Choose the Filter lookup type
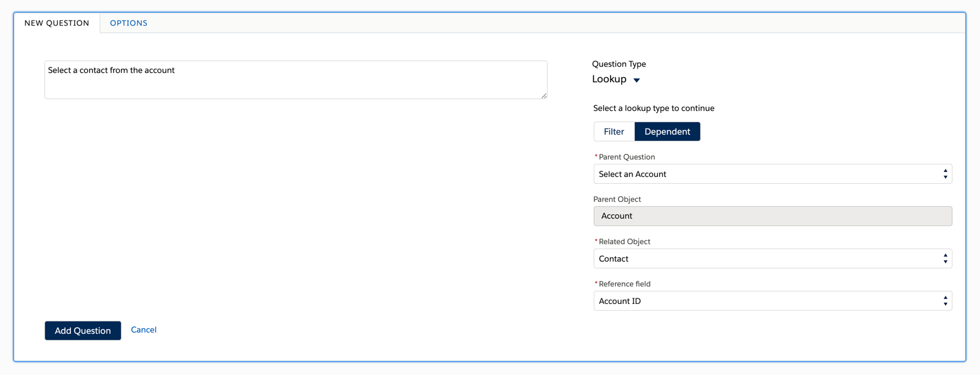Screen dimensions: 980x375 [x=614, y=131]
